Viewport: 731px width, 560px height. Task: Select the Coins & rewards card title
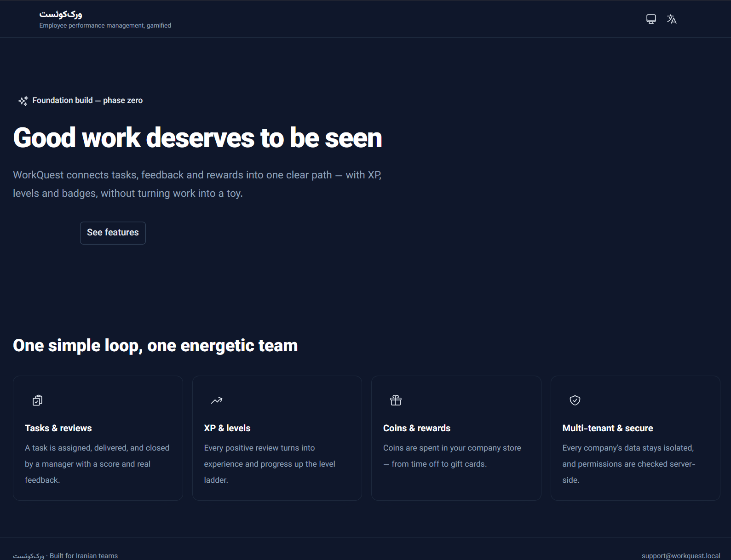[417, 428]
